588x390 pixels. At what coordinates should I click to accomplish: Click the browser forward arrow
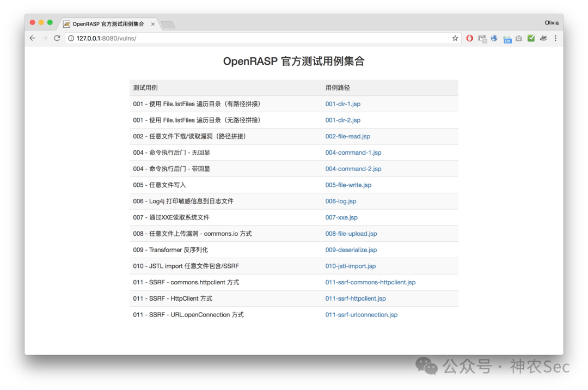click(x=45, y=38)
